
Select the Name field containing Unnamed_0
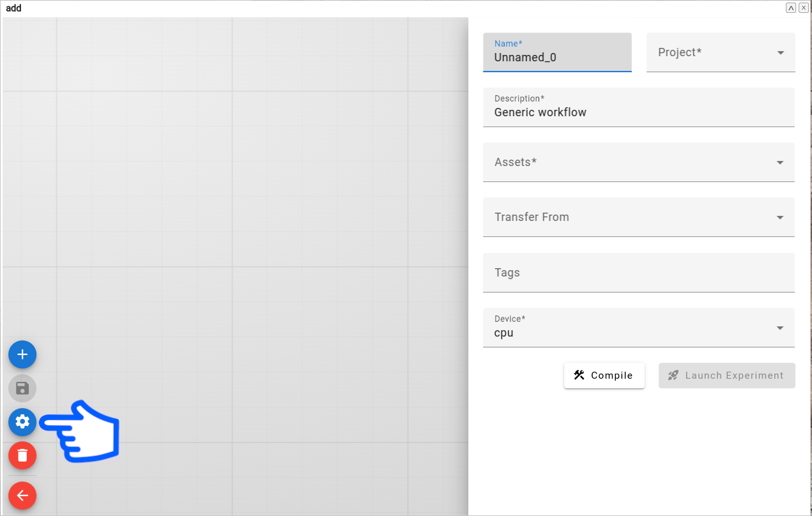click(557, 57)
